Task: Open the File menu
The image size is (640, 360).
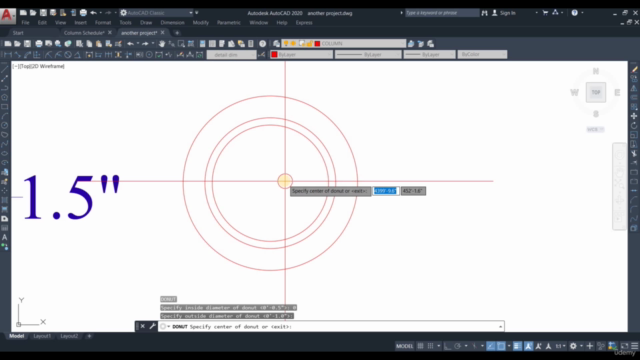Action: click(x=25, y=23)
